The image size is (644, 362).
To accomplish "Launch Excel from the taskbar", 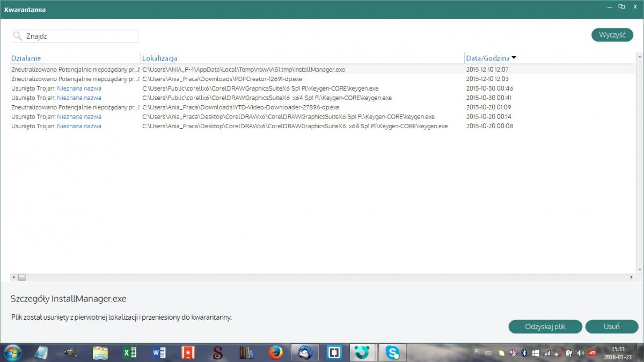I will click(129, 352).
